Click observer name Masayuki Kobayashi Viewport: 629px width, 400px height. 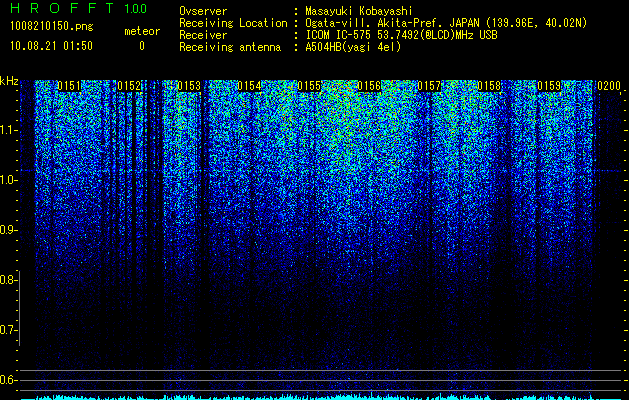pyautogui.click(x=359, y=11)
